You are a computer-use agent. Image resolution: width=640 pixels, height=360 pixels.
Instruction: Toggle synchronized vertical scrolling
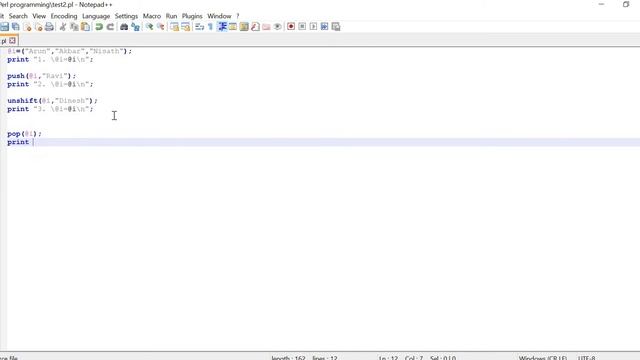click(174, 27)
